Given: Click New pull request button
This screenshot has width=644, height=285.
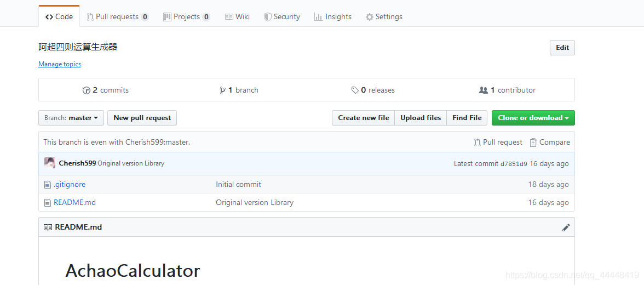Looking at the screenshot, I should 142,118.
